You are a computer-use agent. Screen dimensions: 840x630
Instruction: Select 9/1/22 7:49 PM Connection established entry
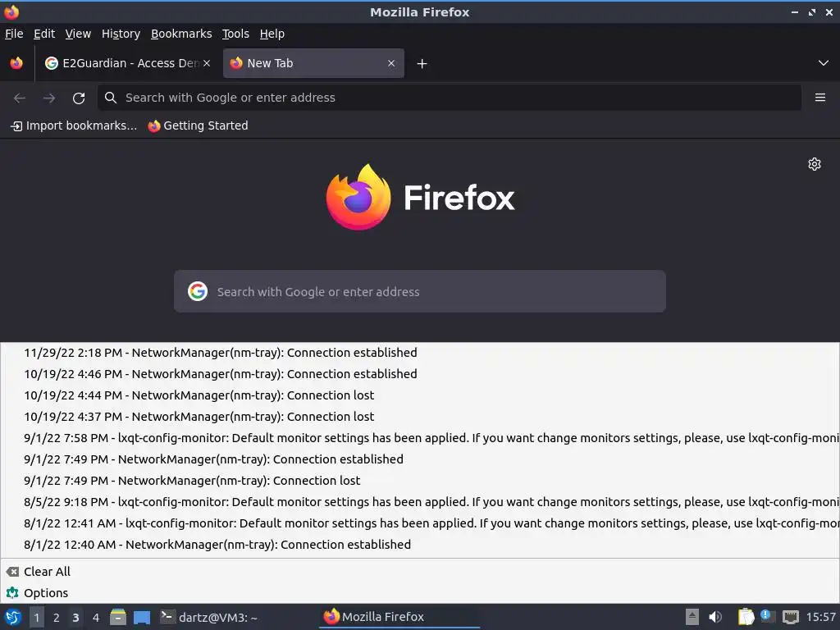click(x=420, y=459)
